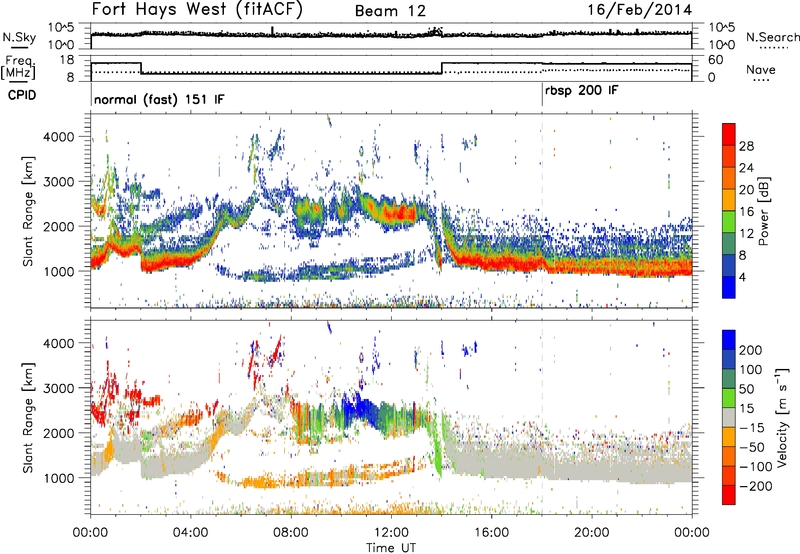Click the Slant Range label of the power panel
This screenshot has width=800, height=554.
[x=28, y=211]
